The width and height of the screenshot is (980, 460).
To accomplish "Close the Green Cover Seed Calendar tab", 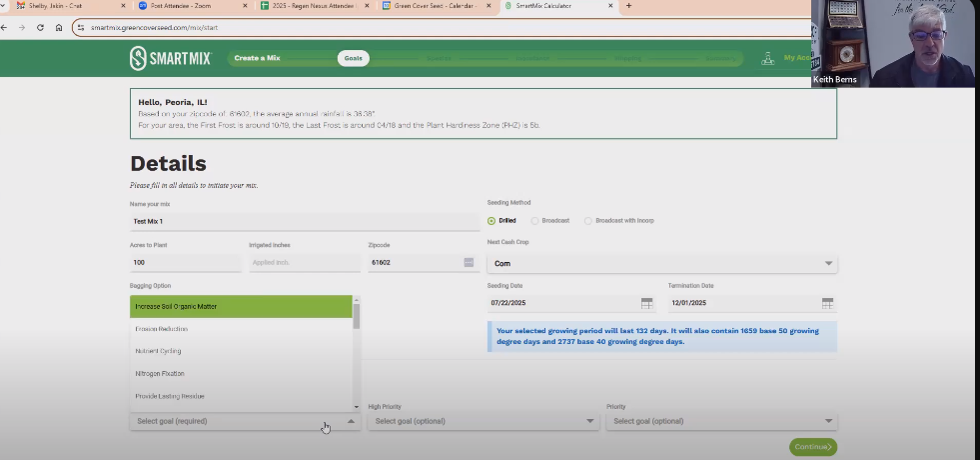I will [x=489, y=6].
